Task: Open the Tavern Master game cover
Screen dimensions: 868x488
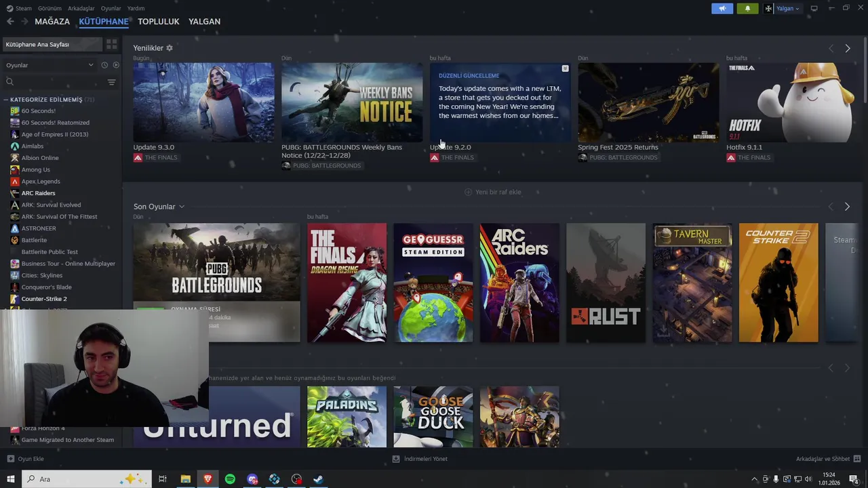Action: 692,283
